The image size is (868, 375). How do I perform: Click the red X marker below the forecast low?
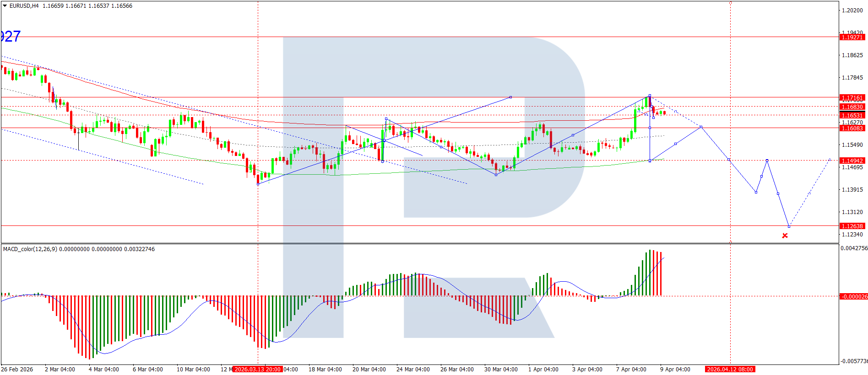pyautogui.click(x=785, y=236)
